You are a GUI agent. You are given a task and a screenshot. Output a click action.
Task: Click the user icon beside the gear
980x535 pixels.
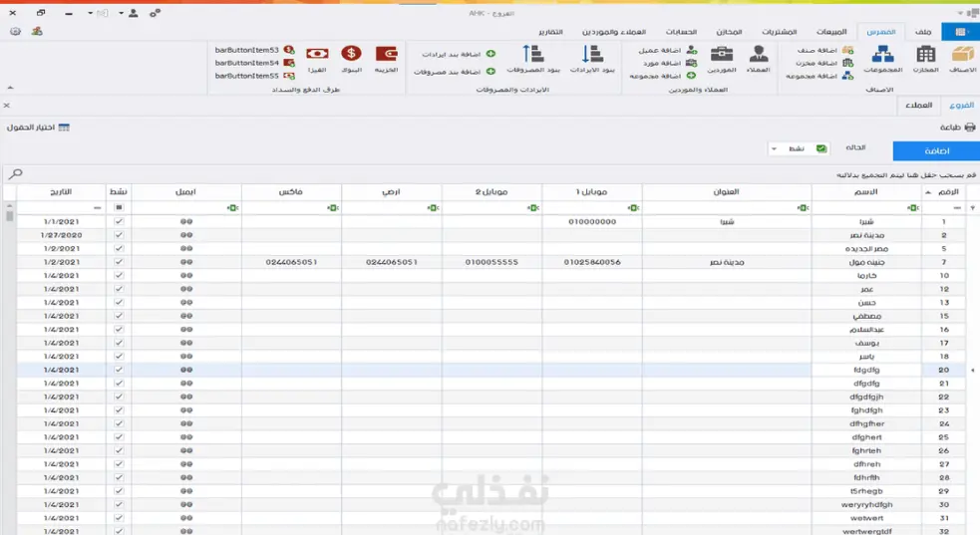[37, 31]
